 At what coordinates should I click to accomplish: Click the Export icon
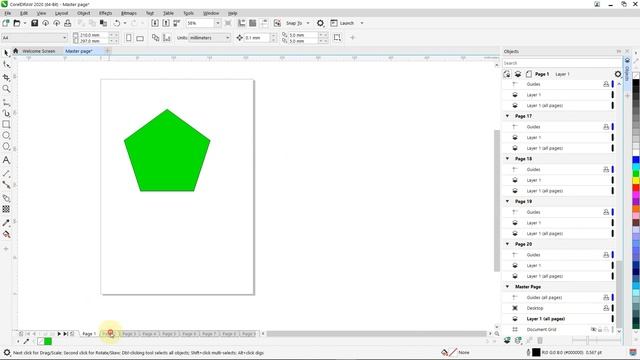click(x=166, y=23)
